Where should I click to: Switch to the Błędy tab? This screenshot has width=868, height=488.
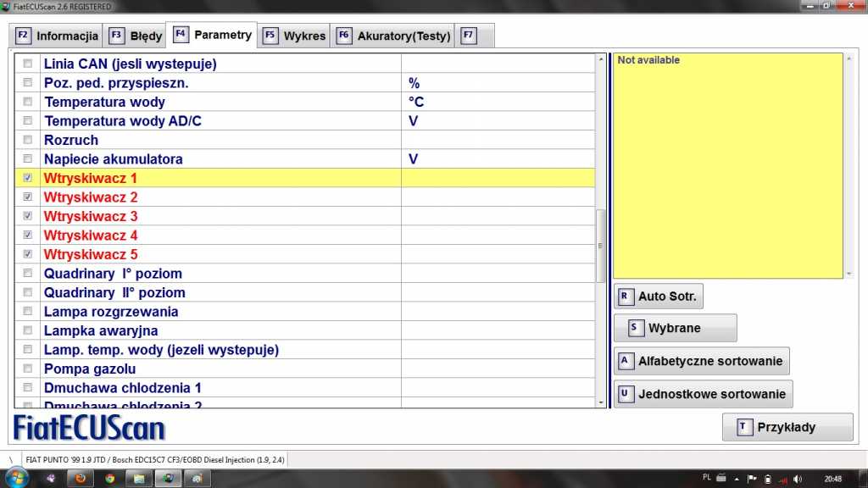click(x=136, y=36)
